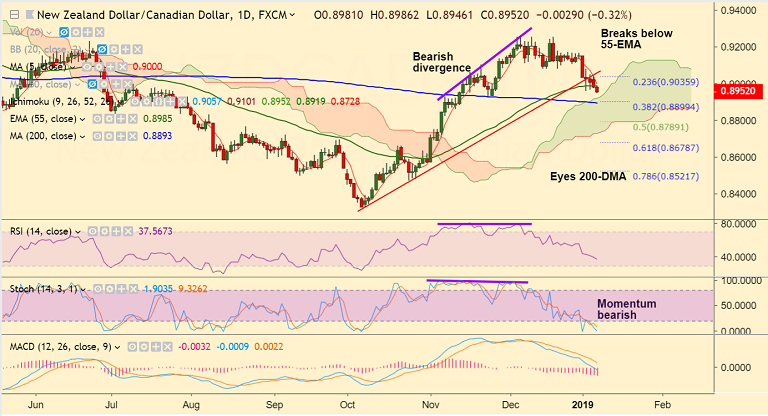Show the hidden MA (50, close) line

[x=92, y=84]
